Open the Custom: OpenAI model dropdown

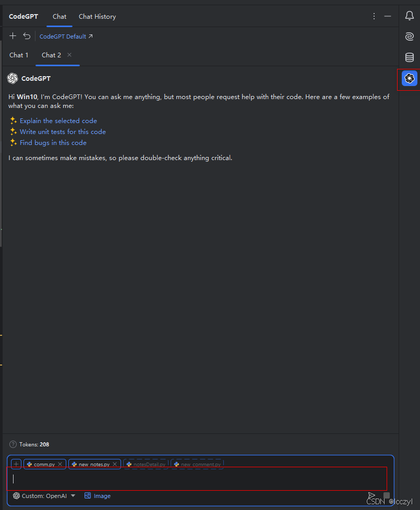tap(44, 496)
